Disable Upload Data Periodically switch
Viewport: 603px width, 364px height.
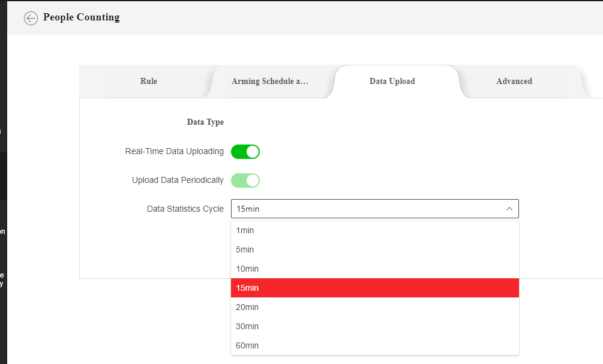click(x=245, y=181)
